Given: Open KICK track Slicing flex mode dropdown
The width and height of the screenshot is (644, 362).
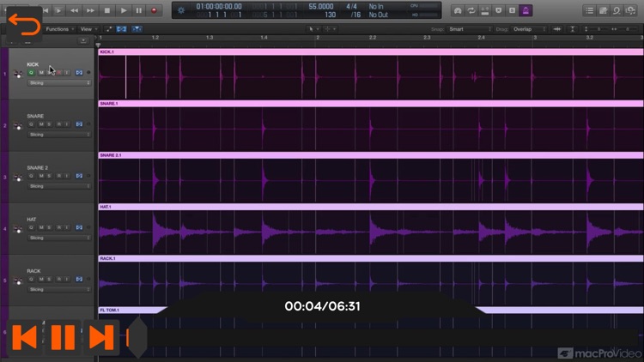Looking at the screenshot, I should pos(58,83).
